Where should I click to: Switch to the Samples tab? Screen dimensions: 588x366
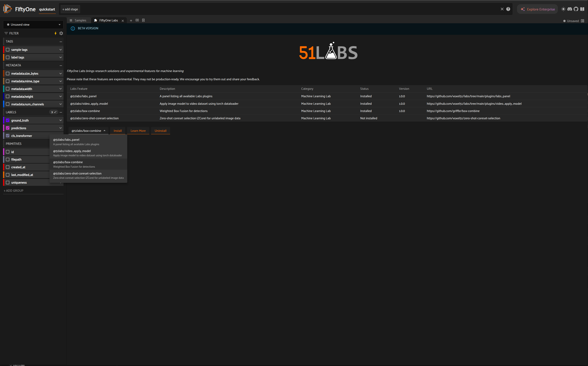click(x=80, y=20)
